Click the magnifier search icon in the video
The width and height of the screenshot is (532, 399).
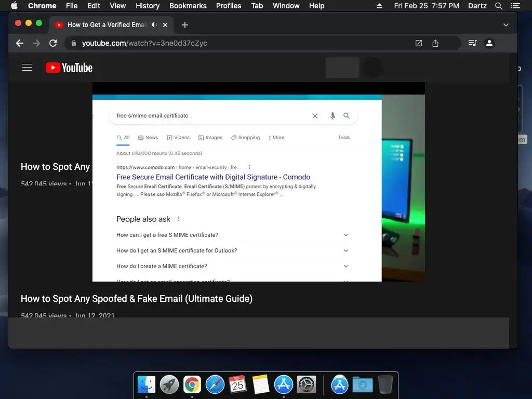coord(347,116)
